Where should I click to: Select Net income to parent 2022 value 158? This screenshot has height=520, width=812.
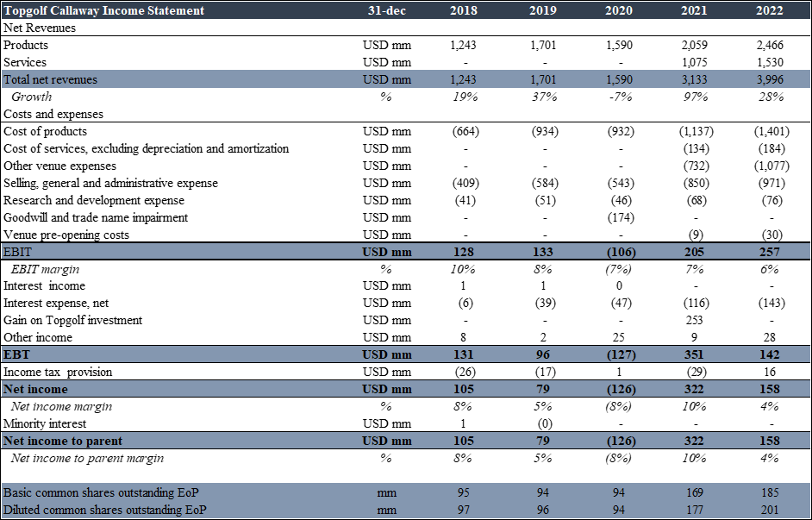coord(770,442)
